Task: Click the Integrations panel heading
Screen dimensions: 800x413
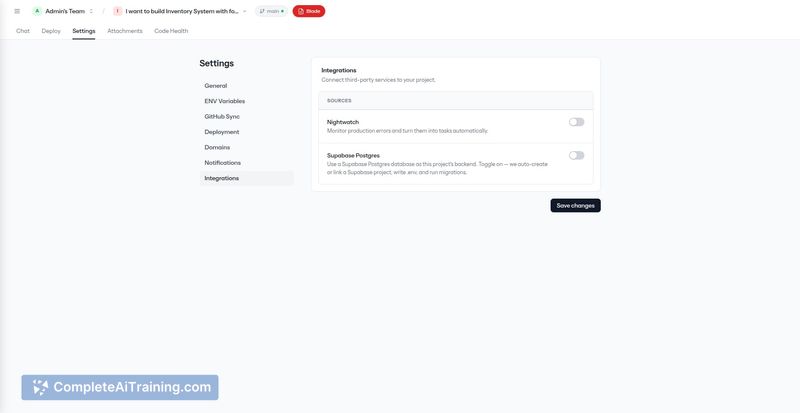Action: pos(339,70)
